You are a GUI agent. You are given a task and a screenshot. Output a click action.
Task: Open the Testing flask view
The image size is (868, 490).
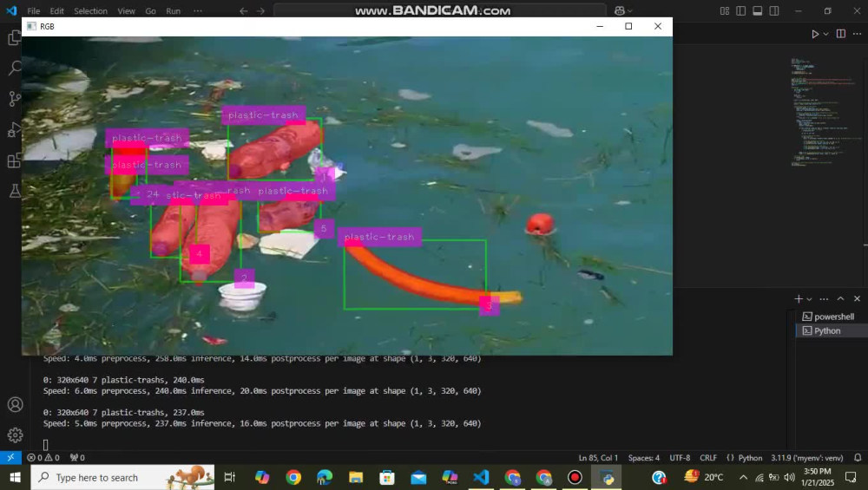coord(15,191)
